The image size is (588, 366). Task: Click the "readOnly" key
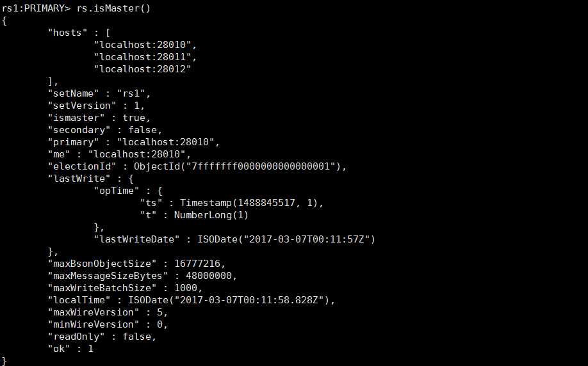(75, 337)
